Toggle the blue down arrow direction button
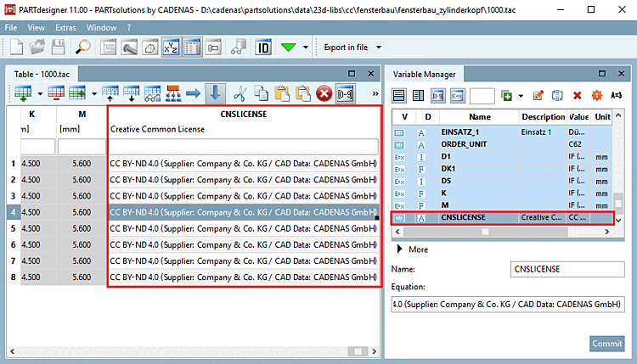Screen dimensions: 637x364 pos(215,93)
